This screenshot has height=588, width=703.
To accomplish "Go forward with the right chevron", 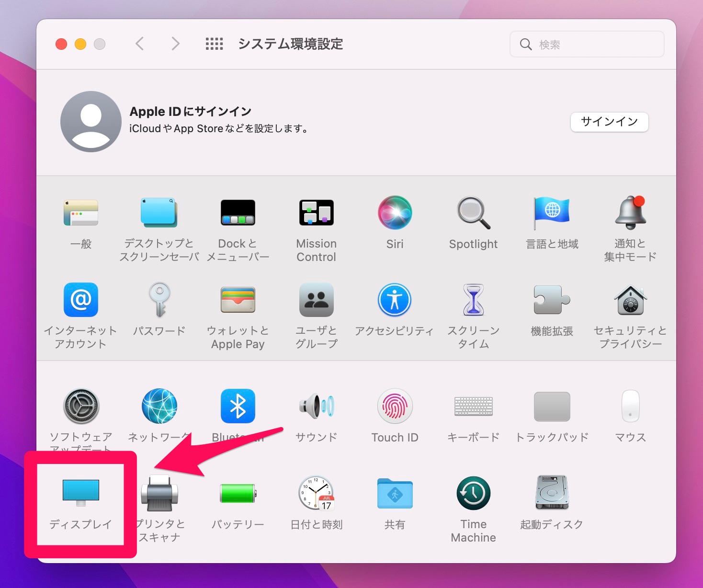I will point(175,44).
